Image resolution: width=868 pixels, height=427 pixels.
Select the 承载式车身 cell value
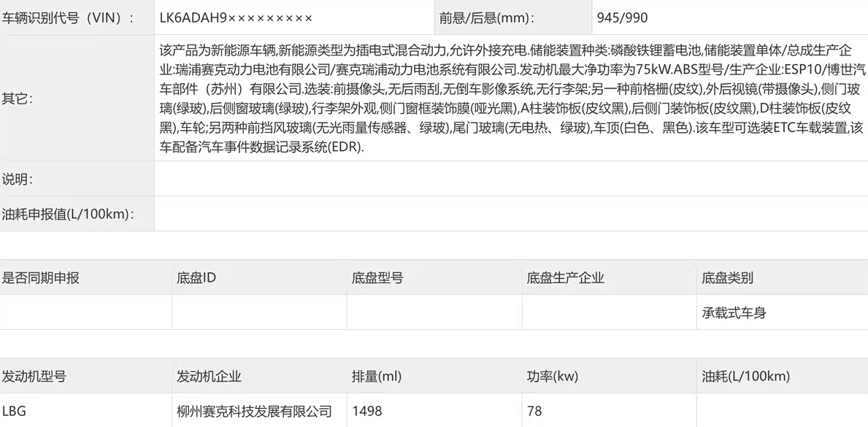coord(734,312)
